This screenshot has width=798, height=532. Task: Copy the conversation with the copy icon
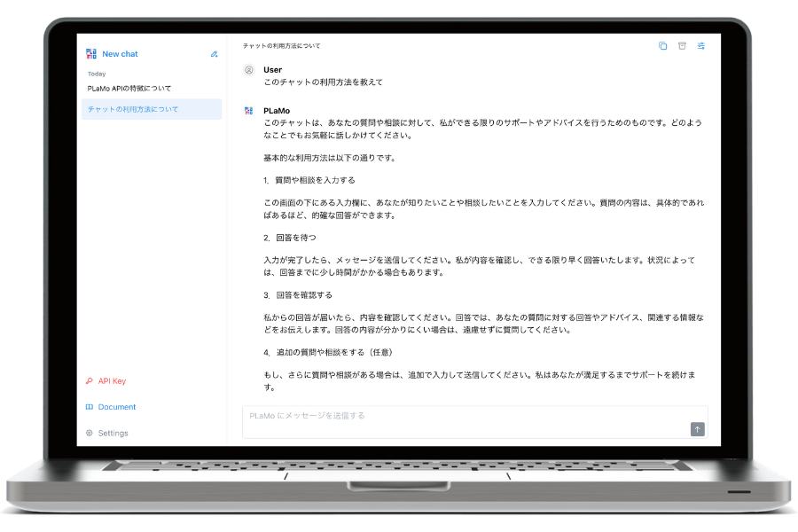click(662, 45)
